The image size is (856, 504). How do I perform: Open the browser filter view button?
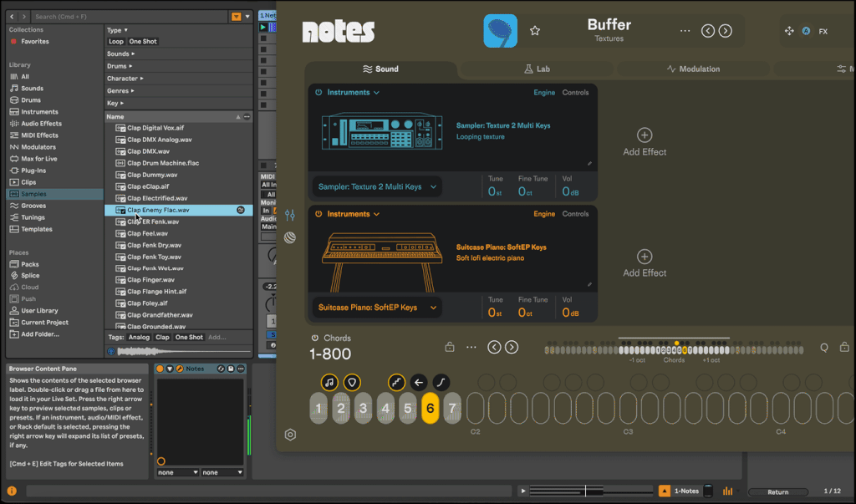pyautogui.click(x=237, y=16)
